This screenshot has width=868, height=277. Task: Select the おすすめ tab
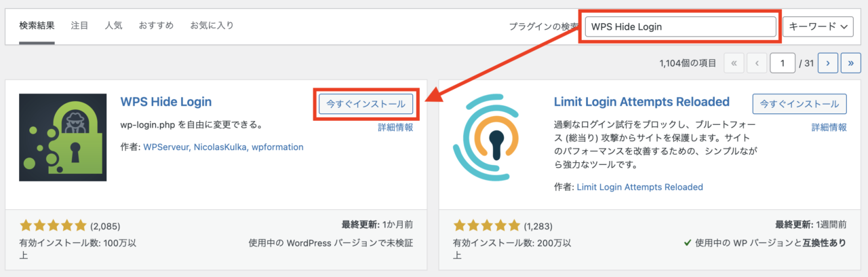[x=157, y=26]
